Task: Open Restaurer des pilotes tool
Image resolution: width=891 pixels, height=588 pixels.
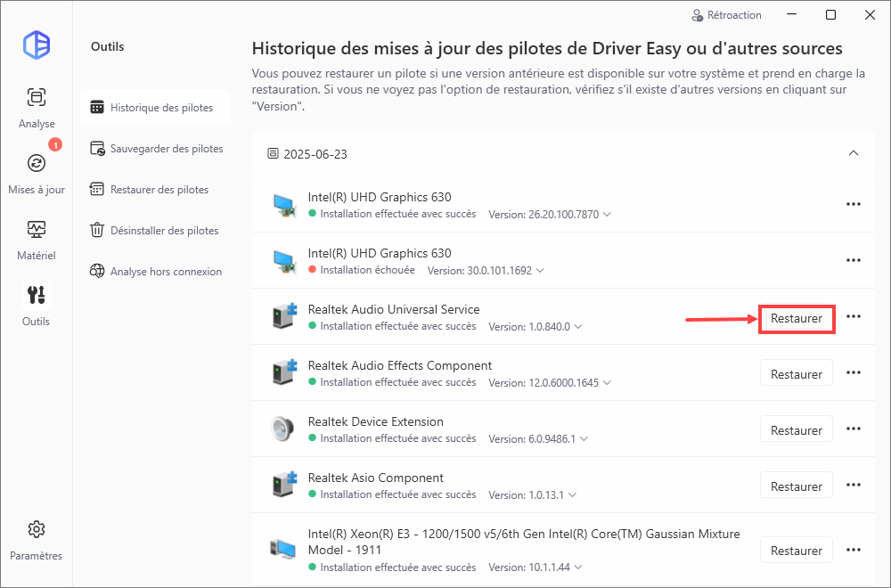Action: 150,189
